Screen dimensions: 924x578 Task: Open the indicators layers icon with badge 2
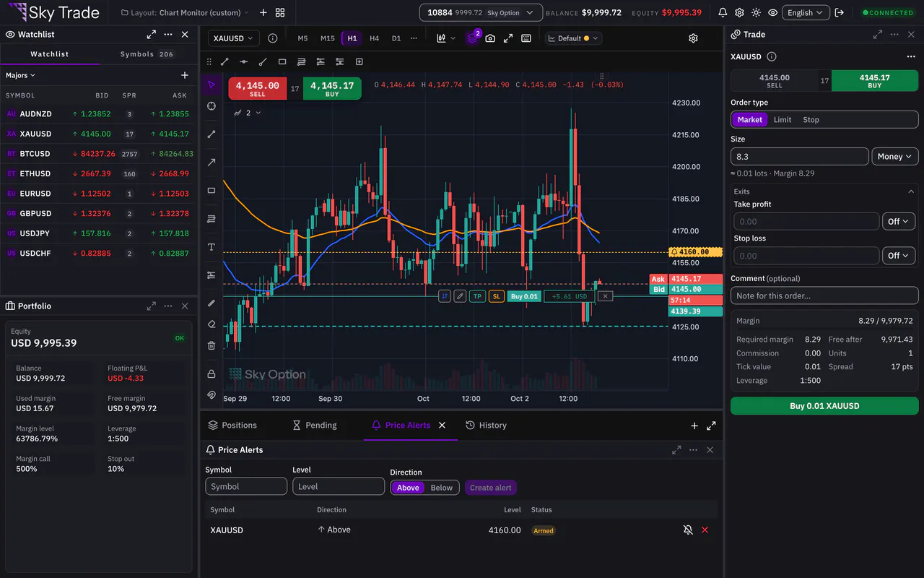(x=473, y=38)
